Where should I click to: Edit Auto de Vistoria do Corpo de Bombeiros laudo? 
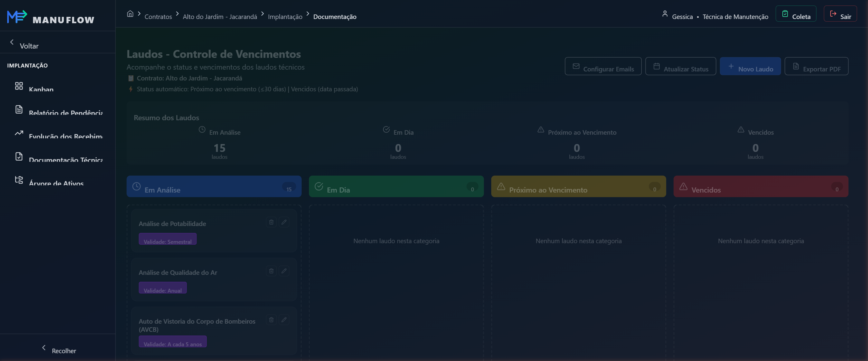(284, 320)
